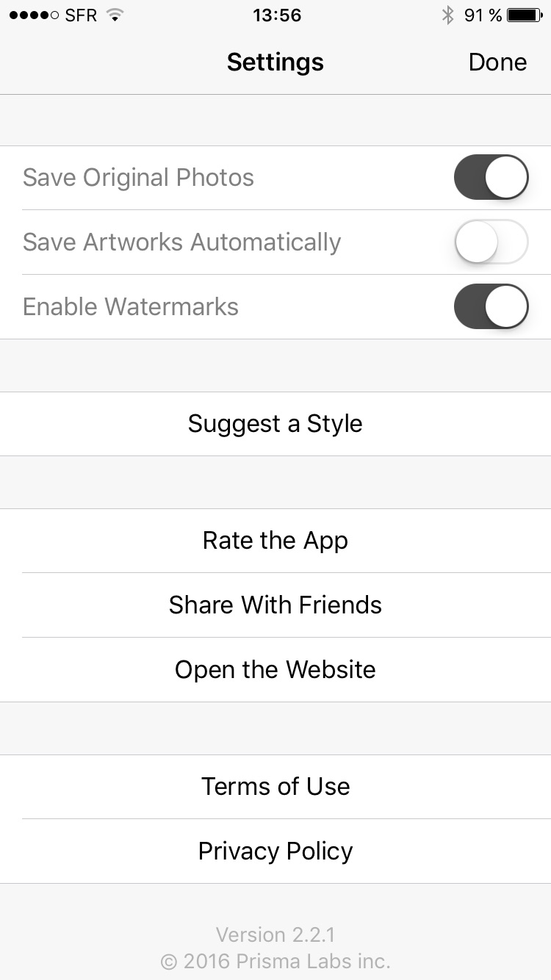This screenshot has width=551, height=980.
Task: Enable Save Artworks Automatically switch
Action: tap(491, 242)
